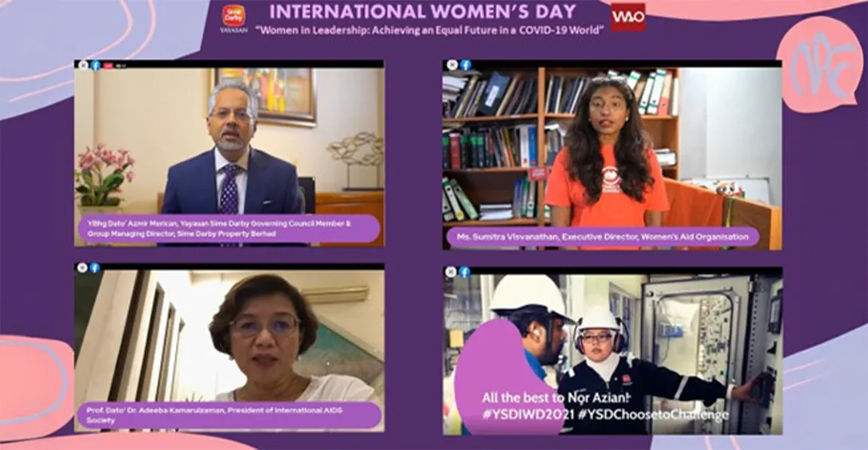This screenshot has height=450, width=868.
Task: Select the Ms. Sumitra Visvanathan name banner
Action: pos(603,237)
